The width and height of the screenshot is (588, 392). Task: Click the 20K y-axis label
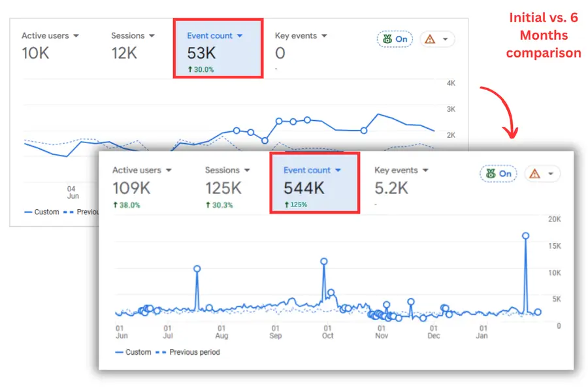point(554,219)
